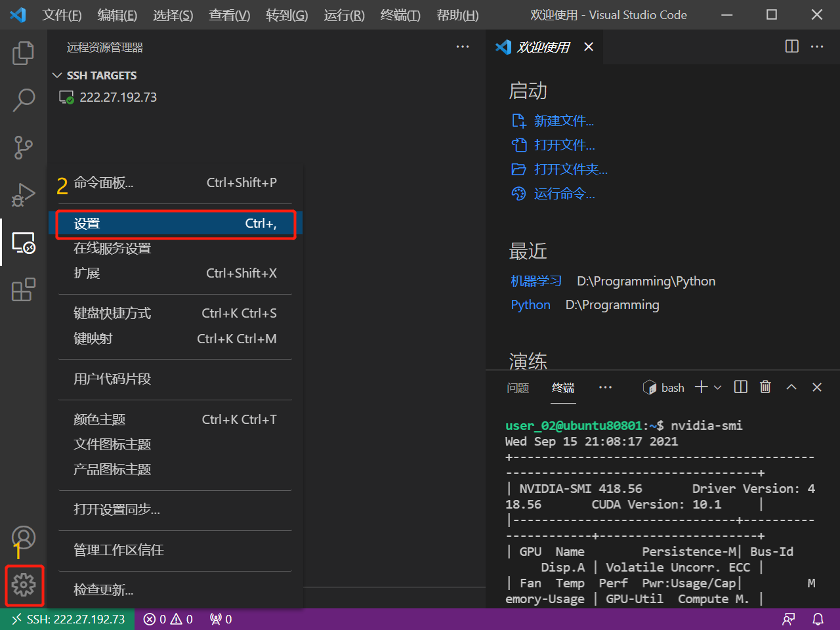
Task: Create a new terminal with the plus icon
Action: click(701, 387)
